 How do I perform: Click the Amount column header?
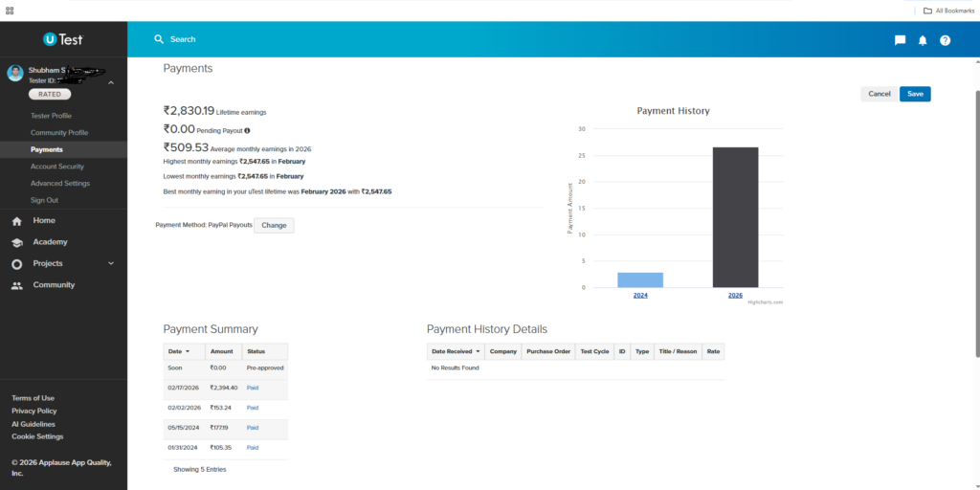click(224, 351)
